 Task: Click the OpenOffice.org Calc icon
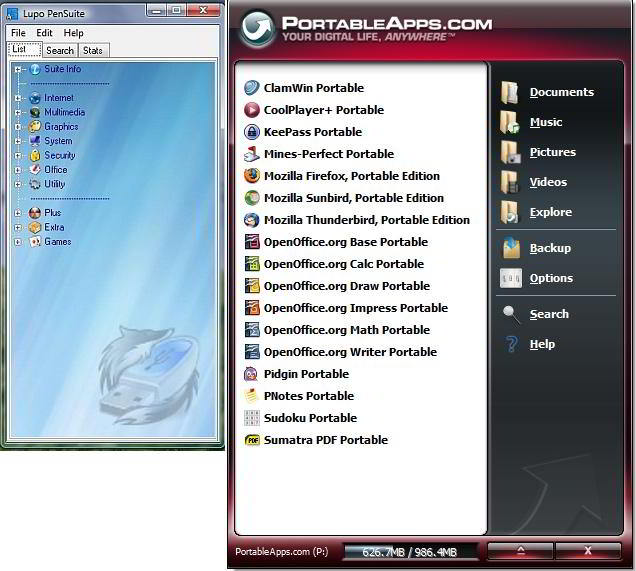(x=251, y=264)
